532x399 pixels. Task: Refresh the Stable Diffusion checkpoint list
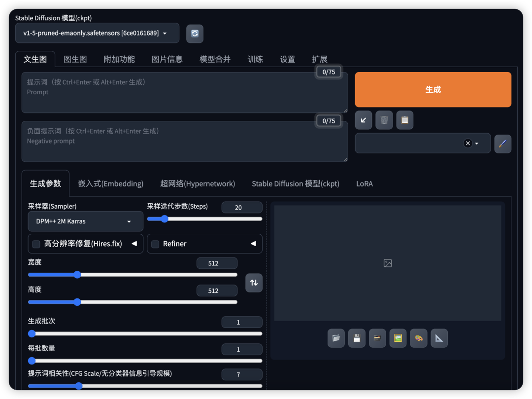[x=195, y=33]
